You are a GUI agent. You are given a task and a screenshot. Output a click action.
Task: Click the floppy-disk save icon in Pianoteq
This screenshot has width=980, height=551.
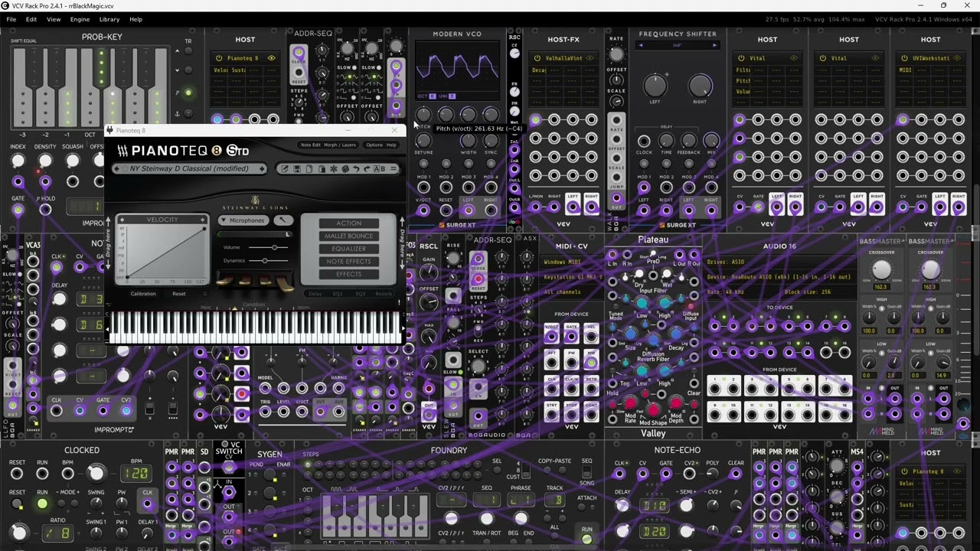point(297,169)
